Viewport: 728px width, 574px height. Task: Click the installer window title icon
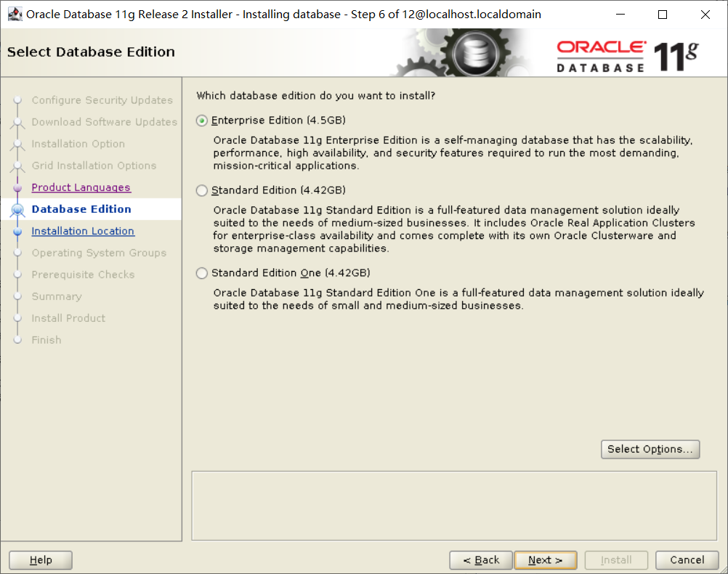15,15
